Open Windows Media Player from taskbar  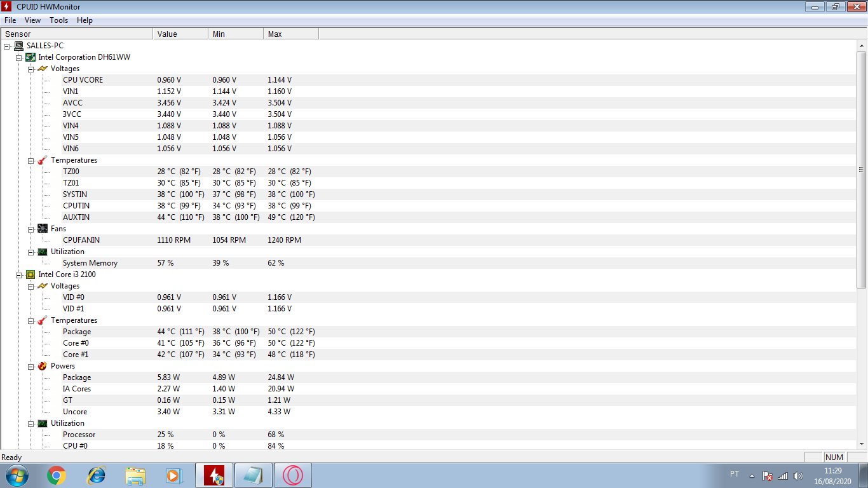click(174, 475)
